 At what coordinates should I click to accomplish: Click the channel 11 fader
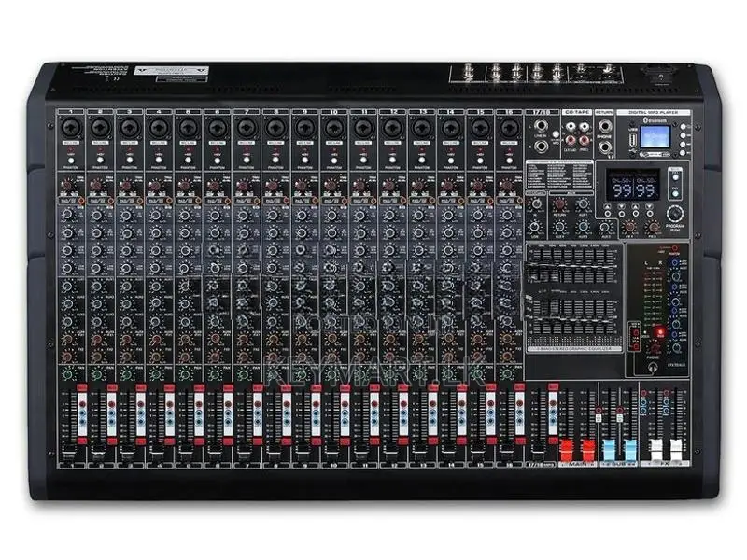[360, 451]
